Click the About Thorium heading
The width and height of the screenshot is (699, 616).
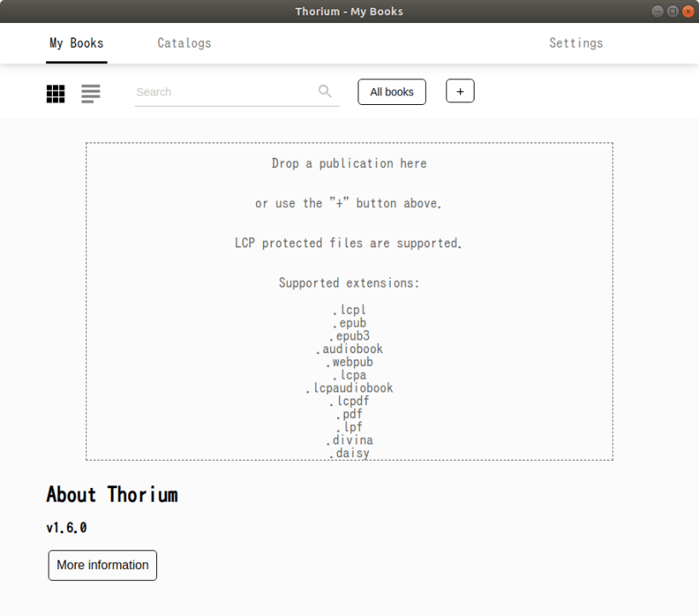(x=112, y=495)
